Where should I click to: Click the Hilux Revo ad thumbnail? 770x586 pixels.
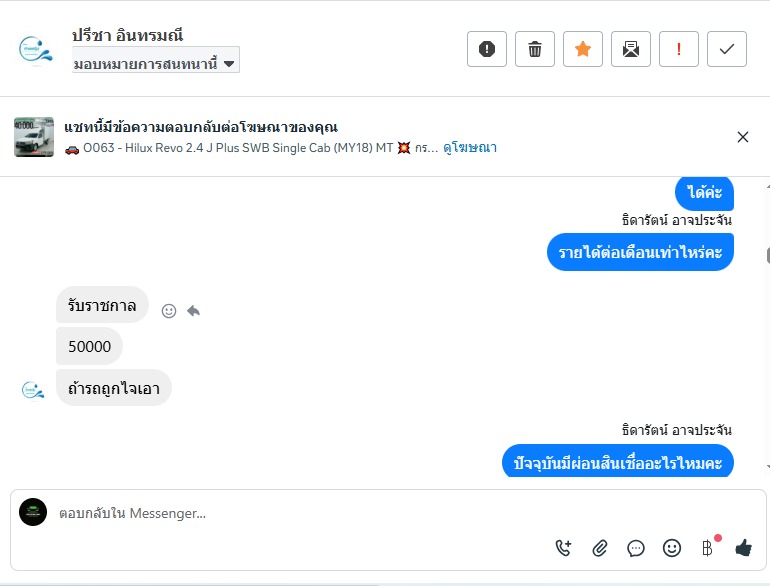(34, 137)
